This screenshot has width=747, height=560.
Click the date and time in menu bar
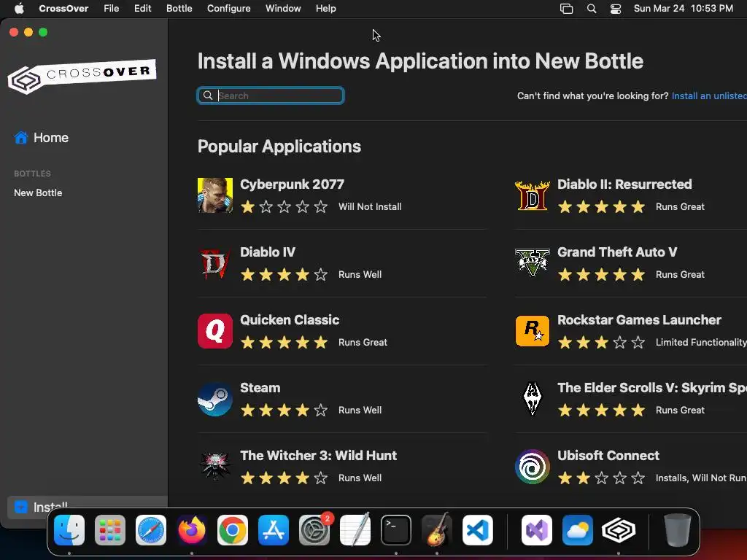click(x=683, y=9)
